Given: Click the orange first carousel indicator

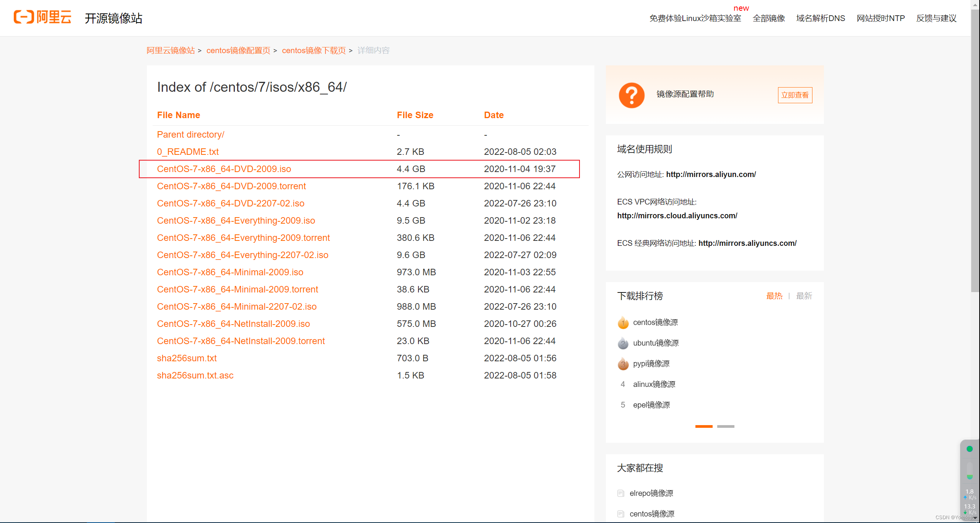Looking at the screenshot, I should (703, 426).
